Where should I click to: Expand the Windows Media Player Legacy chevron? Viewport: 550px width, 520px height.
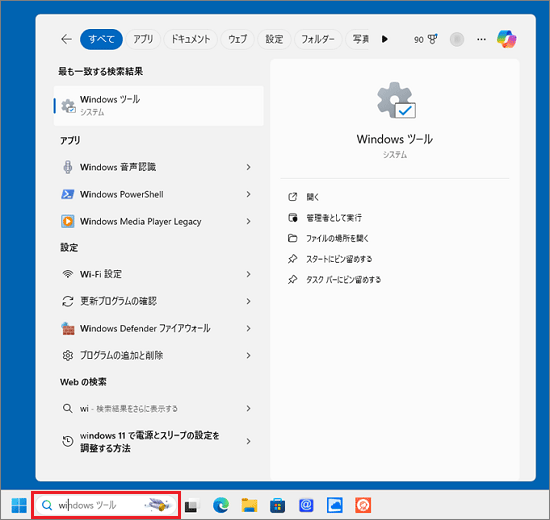tap(248, 221)
